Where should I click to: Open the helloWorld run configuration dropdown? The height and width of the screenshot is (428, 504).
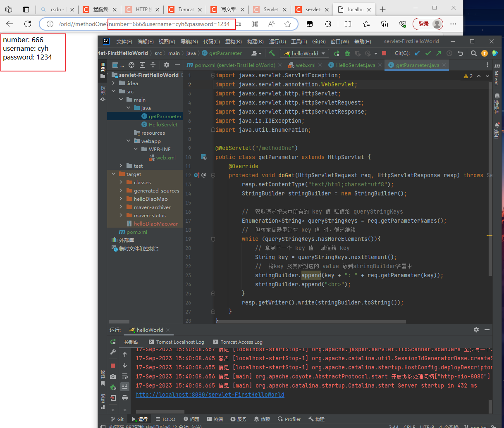click(x=305, y=53)
